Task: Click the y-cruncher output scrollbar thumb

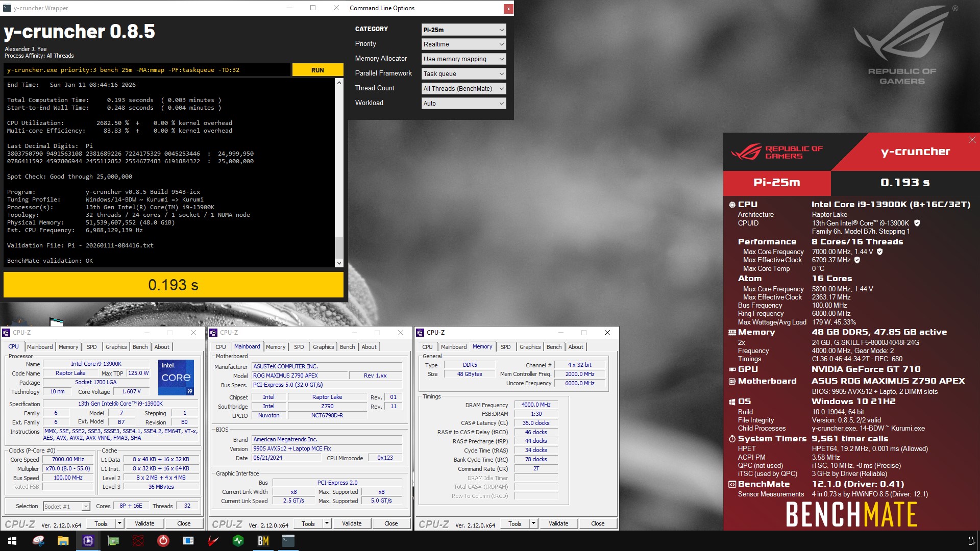Action: (x=339, y=248)
